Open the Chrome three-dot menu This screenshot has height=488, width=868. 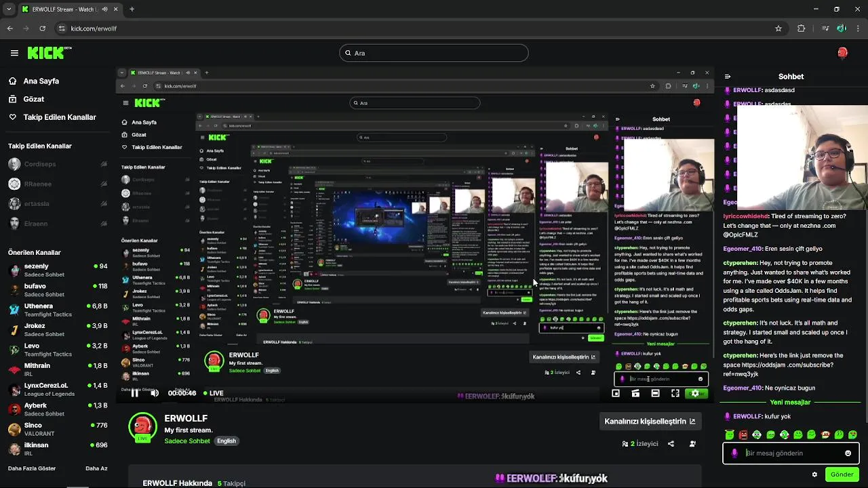(858, 28)
